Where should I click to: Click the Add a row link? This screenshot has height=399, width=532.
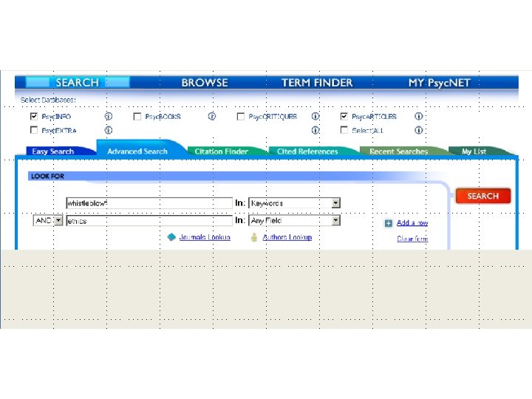tap(412, 223)
